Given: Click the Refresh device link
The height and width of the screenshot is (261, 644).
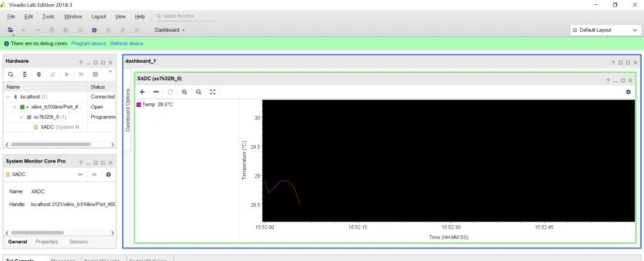Looking at the screenshot, I should (x=126, y=44).
